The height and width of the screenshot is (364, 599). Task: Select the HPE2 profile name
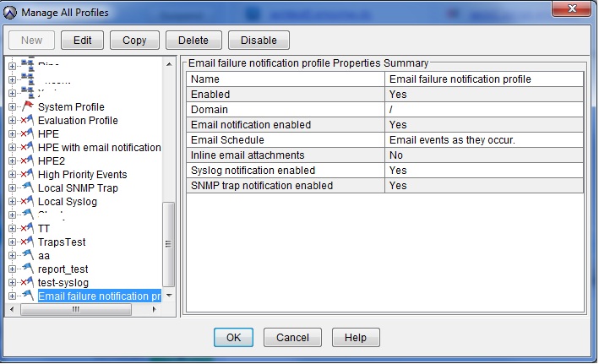(52, 160)
